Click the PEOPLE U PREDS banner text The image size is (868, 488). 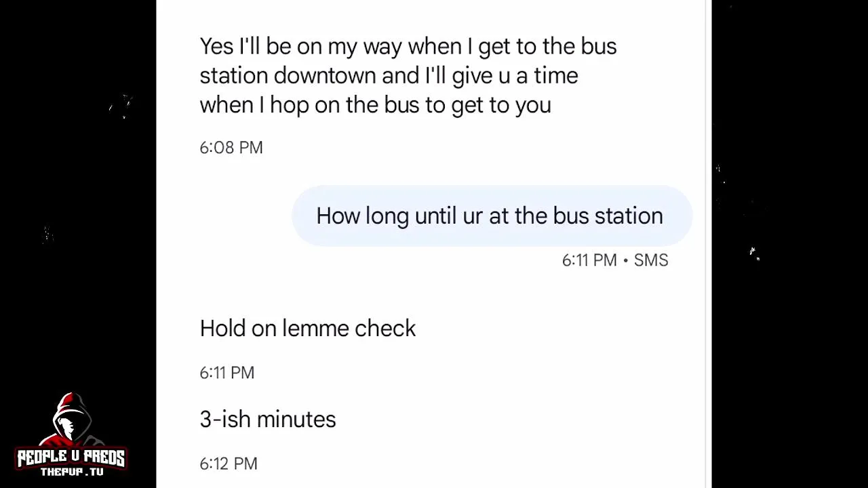click(71, 458)
